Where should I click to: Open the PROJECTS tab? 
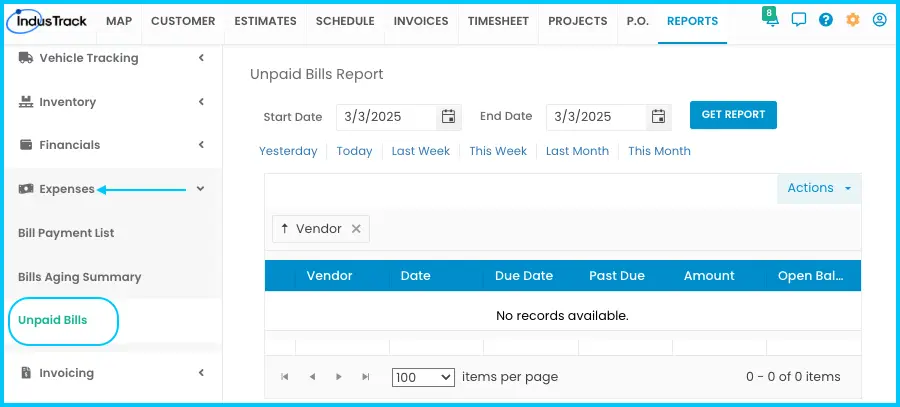point(577,21)
